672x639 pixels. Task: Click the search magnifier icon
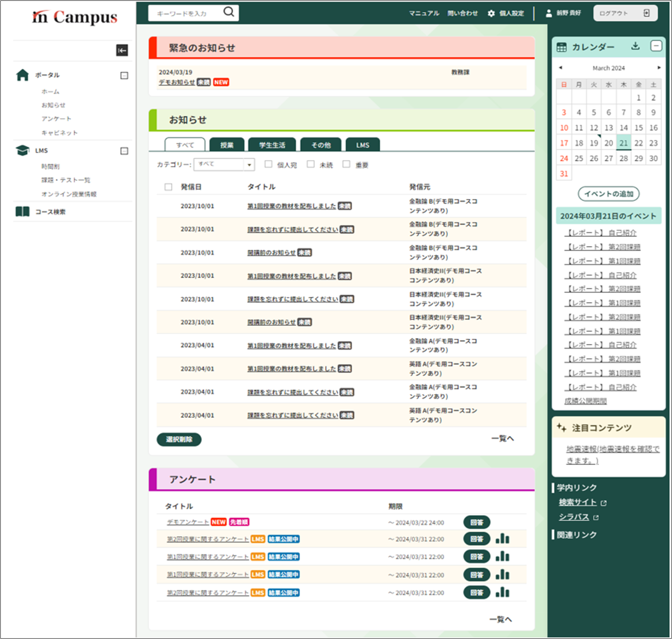point(229,12)
